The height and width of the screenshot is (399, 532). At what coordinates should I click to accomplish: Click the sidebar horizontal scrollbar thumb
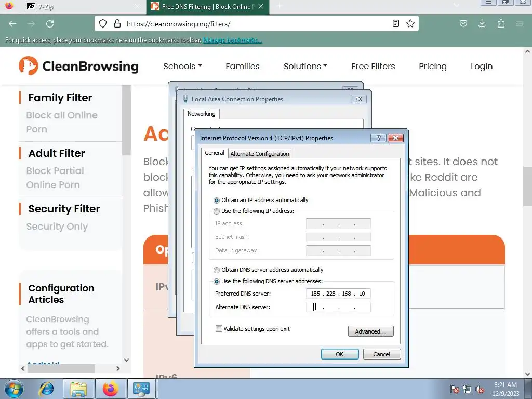(61, 368)
